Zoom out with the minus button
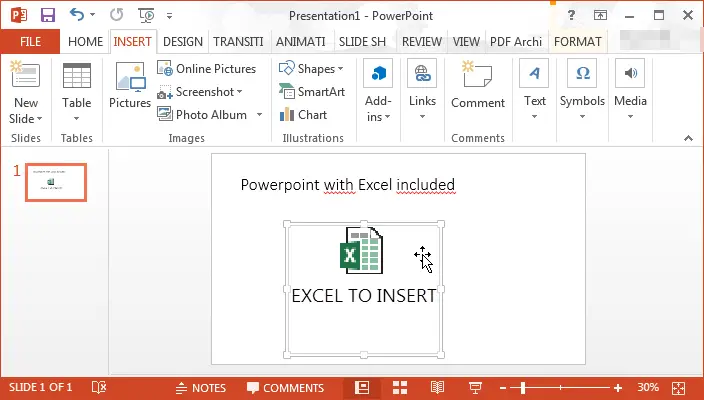The height and width of the screenshot is (400, 704). pyautogui.click(x=503, y=388)
